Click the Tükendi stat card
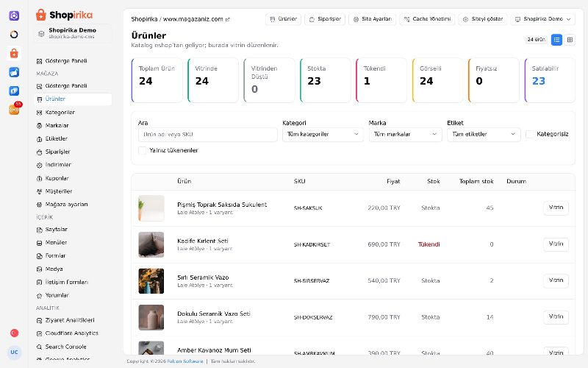The height and width of the screenshot is (368, 588). 381,80
